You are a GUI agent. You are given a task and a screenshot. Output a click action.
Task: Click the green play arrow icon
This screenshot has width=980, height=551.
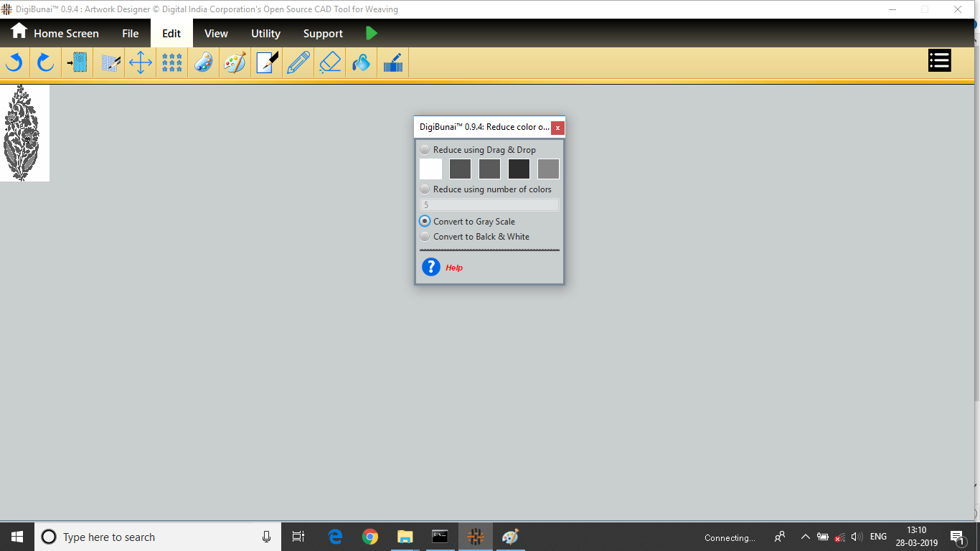371,33
